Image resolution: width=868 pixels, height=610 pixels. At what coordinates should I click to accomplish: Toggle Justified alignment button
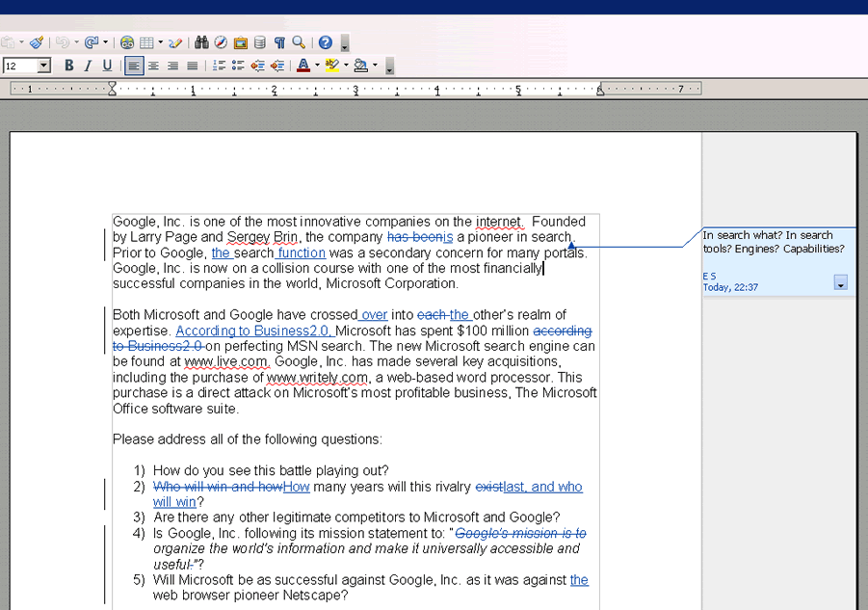tap(192, 66)
